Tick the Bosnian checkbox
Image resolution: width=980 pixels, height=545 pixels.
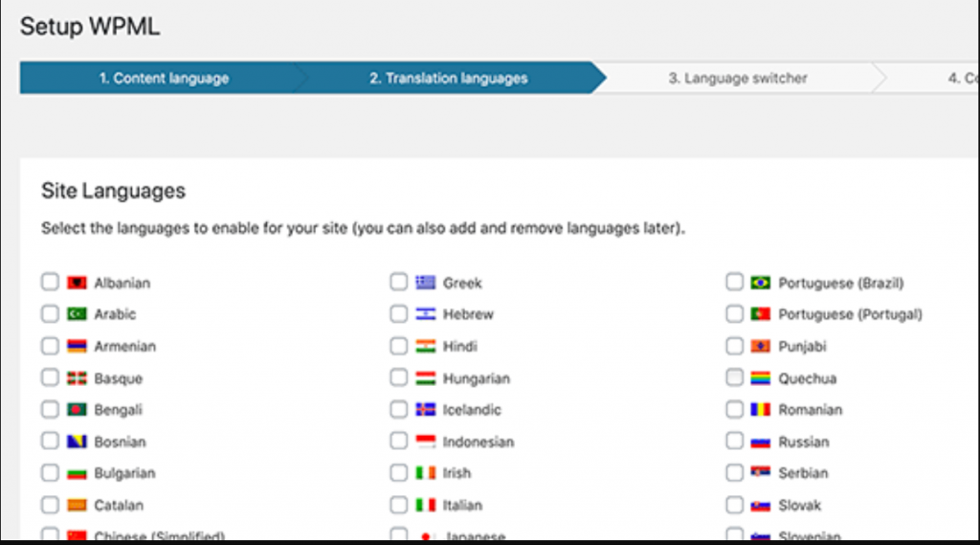pyautogui.click(x=50, y=441)
